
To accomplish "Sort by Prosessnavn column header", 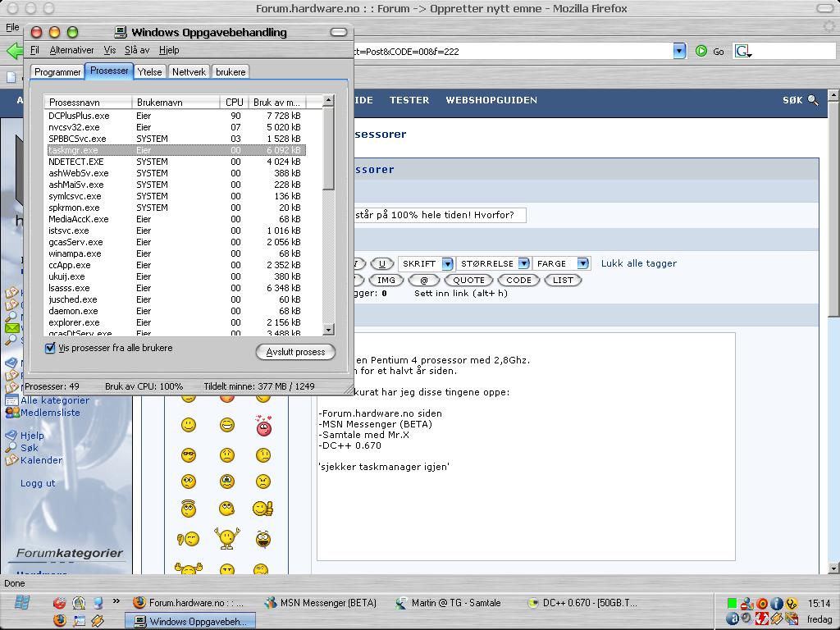I will (x=89, y=103).
